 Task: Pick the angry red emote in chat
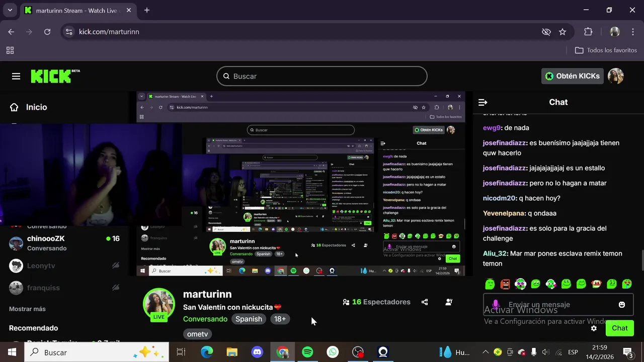[x=505, y=284]
